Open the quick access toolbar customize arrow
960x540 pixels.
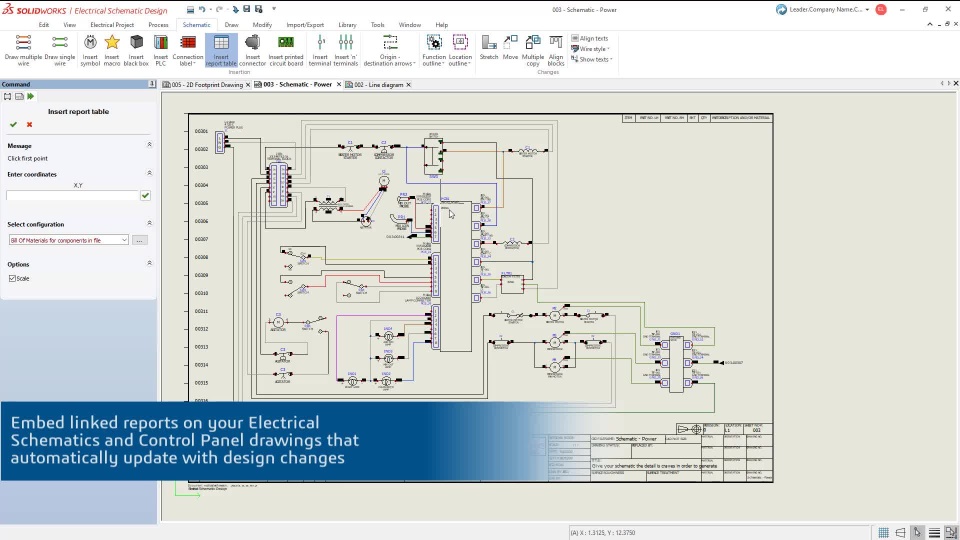point(274,9)
